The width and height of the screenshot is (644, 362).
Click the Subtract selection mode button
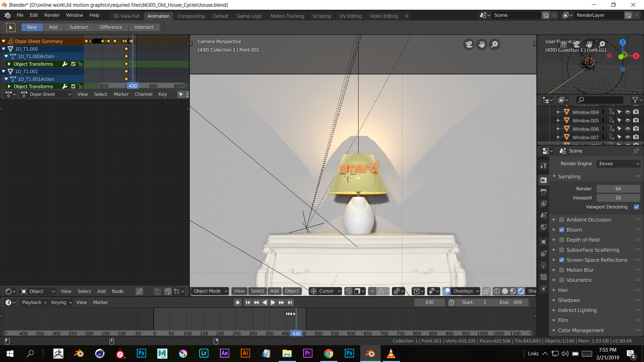[78, 27]
